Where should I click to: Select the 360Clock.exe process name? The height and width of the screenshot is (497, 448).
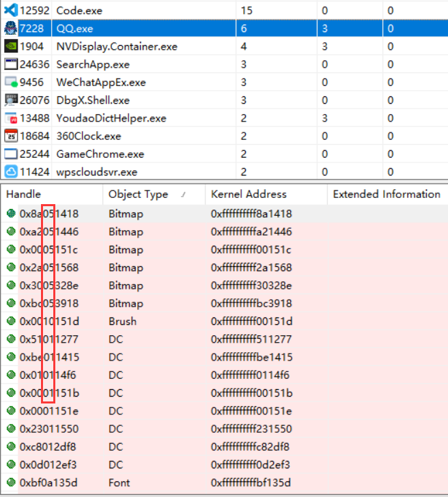tap(89, 136)
